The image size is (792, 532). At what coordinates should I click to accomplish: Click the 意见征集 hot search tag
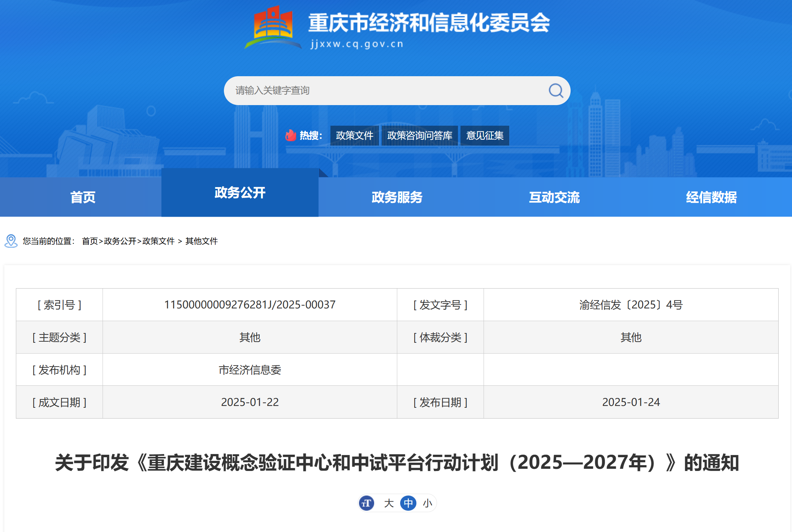[x=485, y=135]
